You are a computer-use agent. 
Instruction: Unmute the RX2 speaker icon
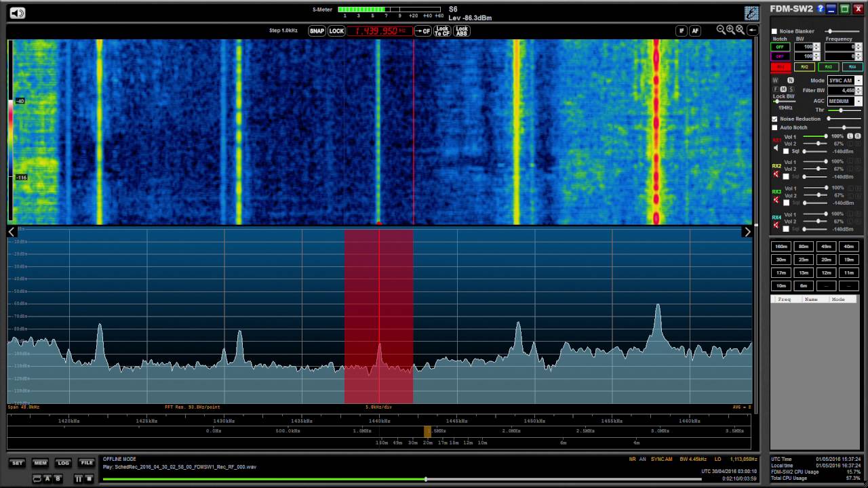tap(776, 174)
